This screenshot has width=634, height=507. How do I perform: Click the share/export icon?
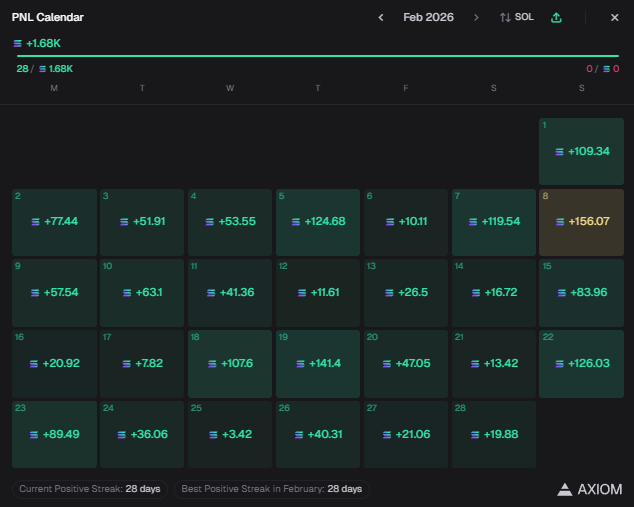[x=556, y=17]
